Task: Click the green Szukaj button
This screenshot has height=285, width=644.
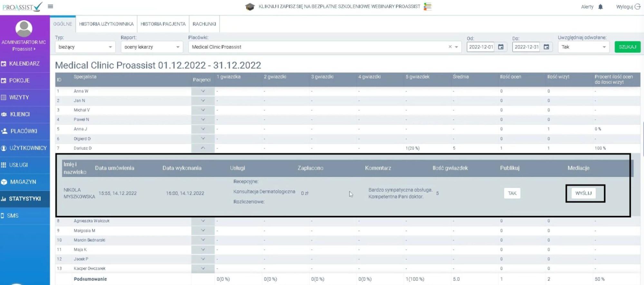Action: [x=627, y=47]
